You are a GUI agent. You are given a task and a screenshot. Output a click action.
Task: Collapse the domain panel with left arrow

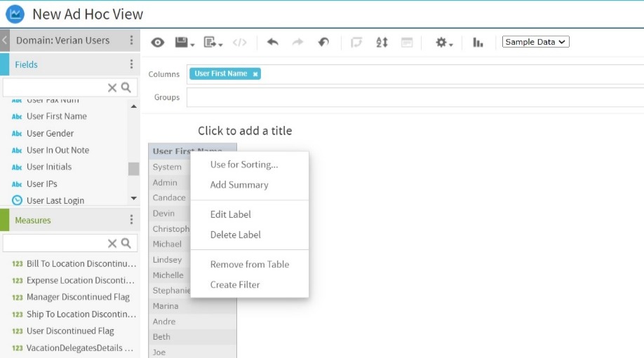click(x=4, y=40)
